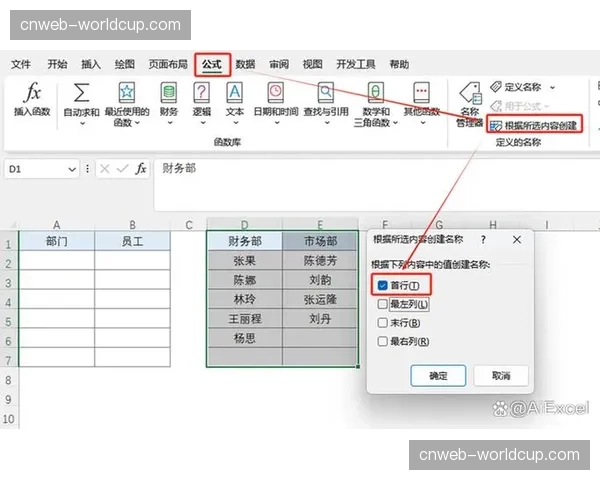
Task: Select cell containing 市场部
Action: (x=320, y=241)
